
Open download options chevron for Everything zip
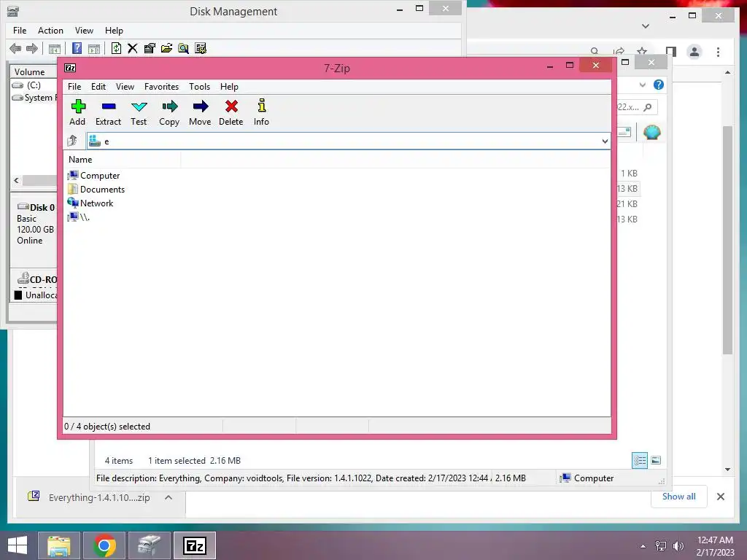click(169, 497)
